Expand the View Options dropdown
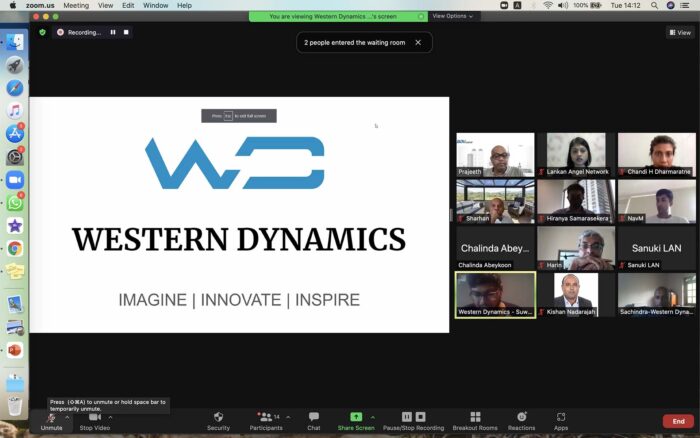The height and width of the screenshot is (438, 700). (x=452, y=16)
